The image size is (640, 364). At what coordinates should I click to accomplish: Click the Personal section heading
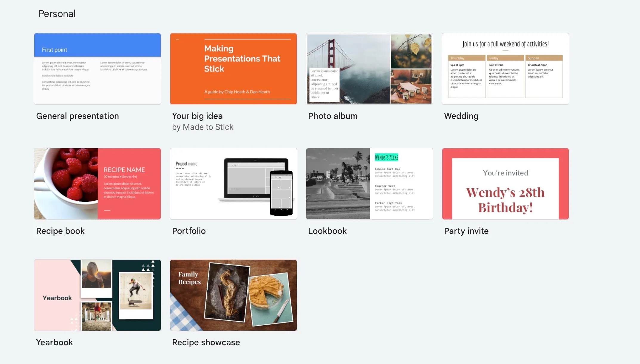57,14
